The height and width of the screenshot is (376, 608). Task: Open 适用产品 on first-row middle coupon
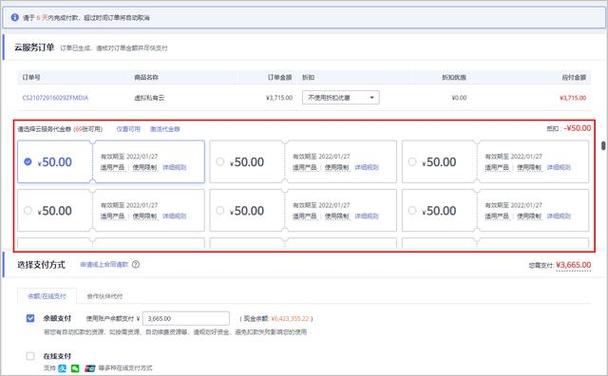[x=305, y=167]
